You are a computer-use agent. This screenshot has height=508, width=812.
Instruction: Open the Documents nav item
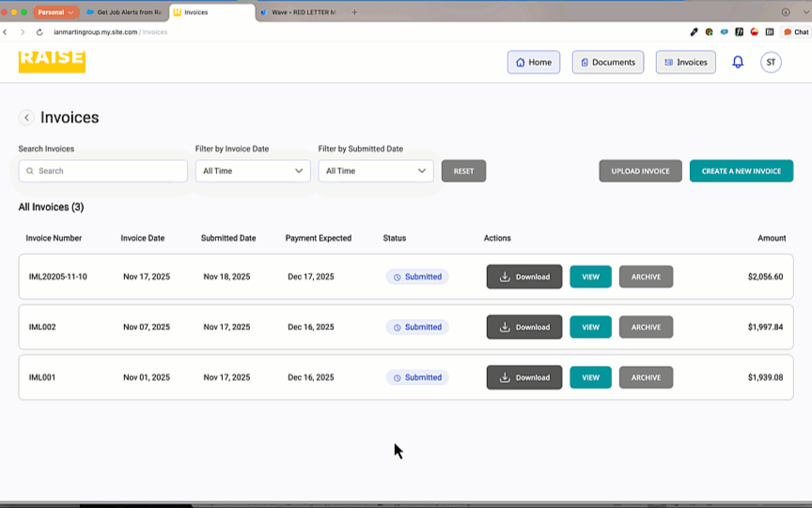(608, 62)
